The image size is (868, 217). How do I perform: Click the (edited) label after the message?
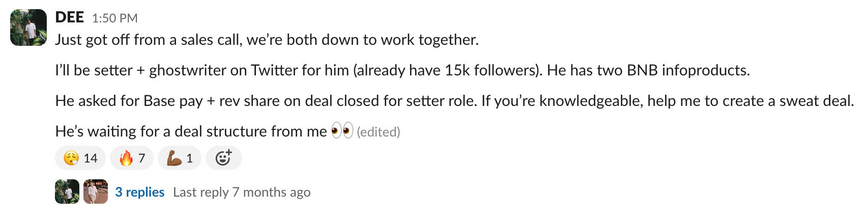[x=379, y=132]
